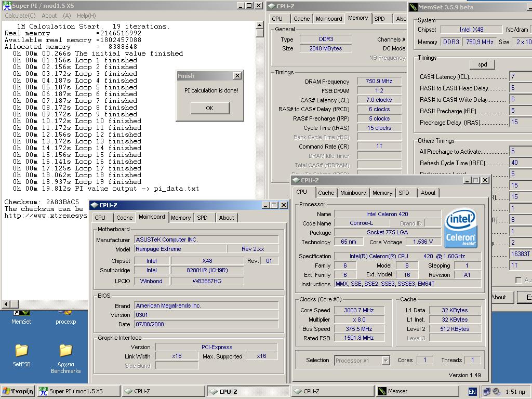Open the Processor #1 selection dropdown
The image size is (532, 399).
pos(362,361)
